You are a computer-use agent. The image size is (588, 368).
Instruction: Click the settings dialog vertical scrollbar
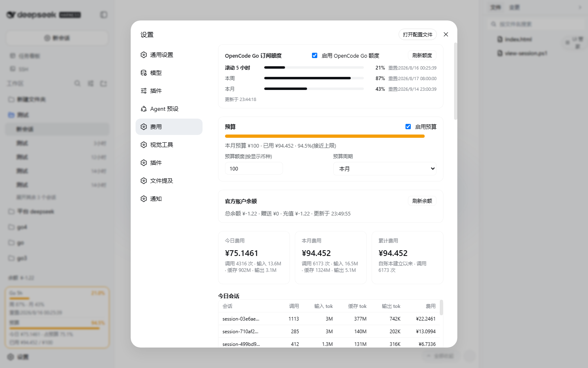456,81
